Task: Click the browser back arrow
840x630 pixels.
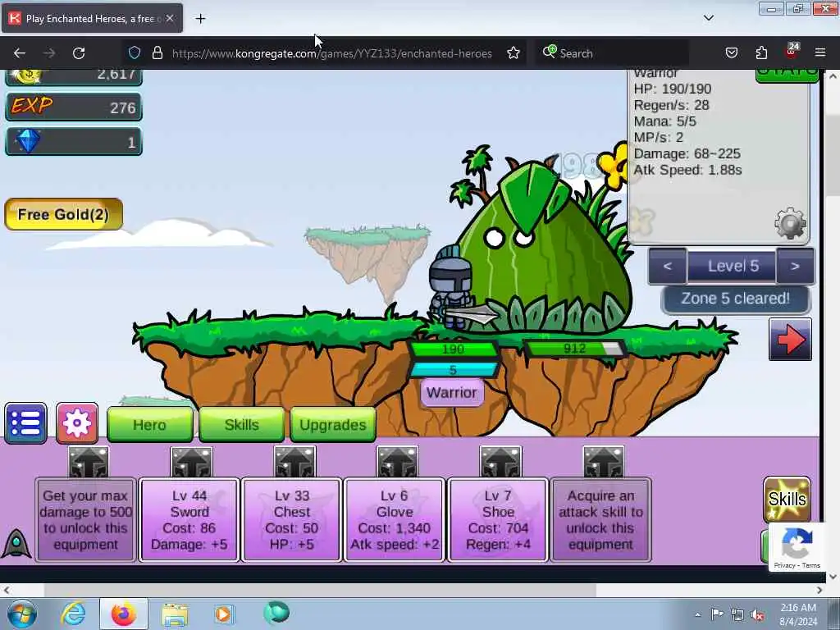Action: (x=20, y=53)
